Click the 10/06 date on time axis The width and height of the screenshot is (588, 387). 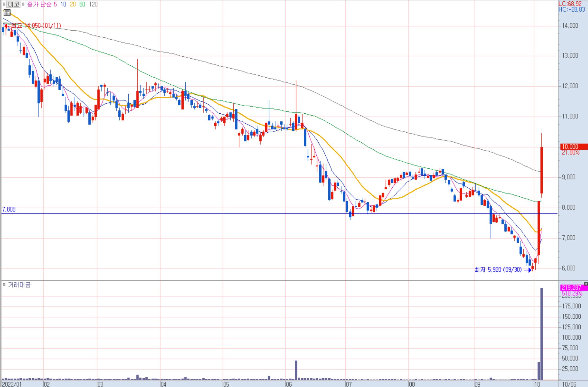569,384
